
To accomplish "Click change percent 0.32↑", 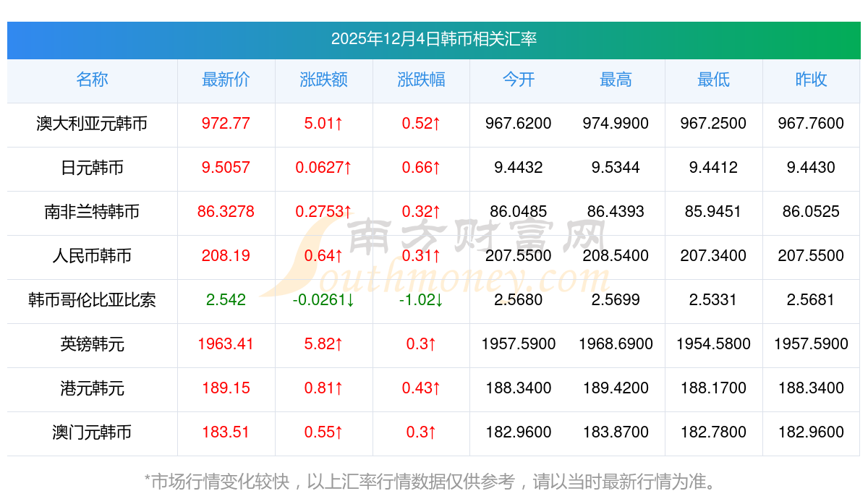I will click(421, 212).
